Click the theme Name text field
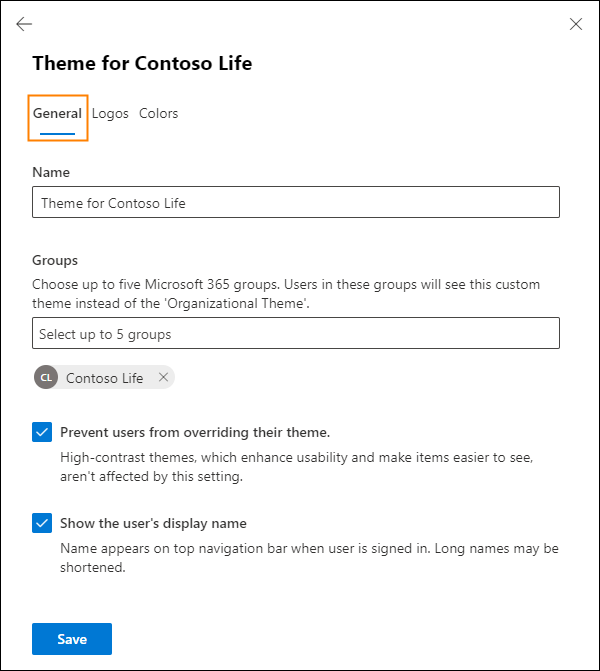600x671 pixels. (x=295, y=203)
